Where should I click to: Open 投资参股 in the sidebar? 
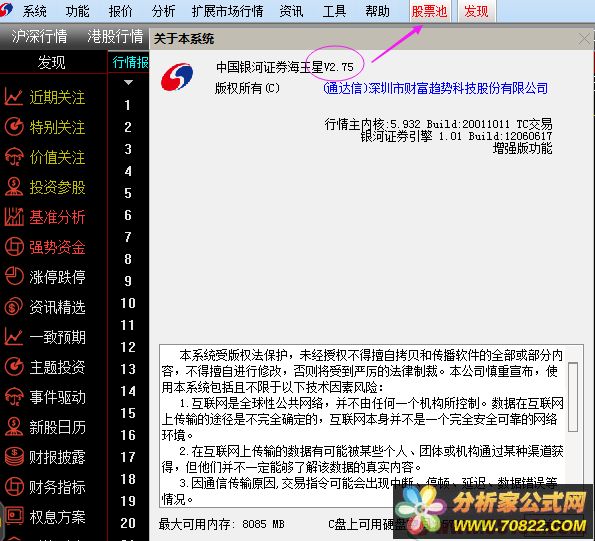click(57, 187)
